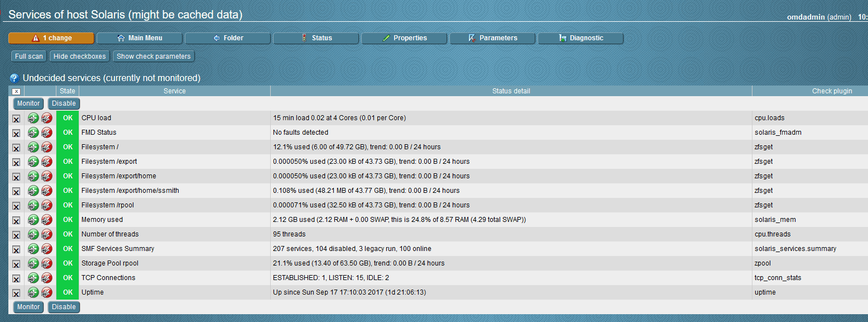The width and height of the screenshot is (868, 322).
Task: Open host Properties
Action: pos(404,38)
